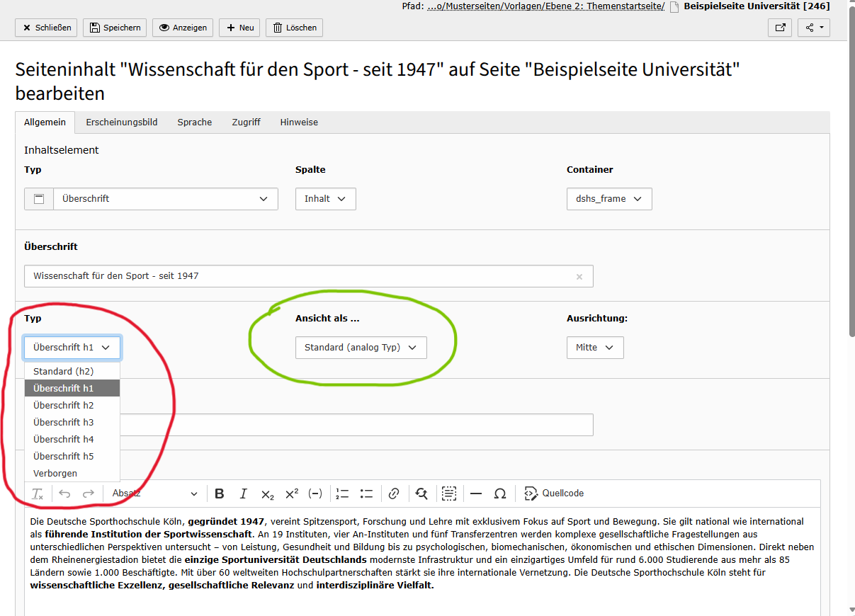Image resolution: width=855 pixels, height=616 pixels.
Task: Click the Speichern button
Action: (x=115, y=28)
